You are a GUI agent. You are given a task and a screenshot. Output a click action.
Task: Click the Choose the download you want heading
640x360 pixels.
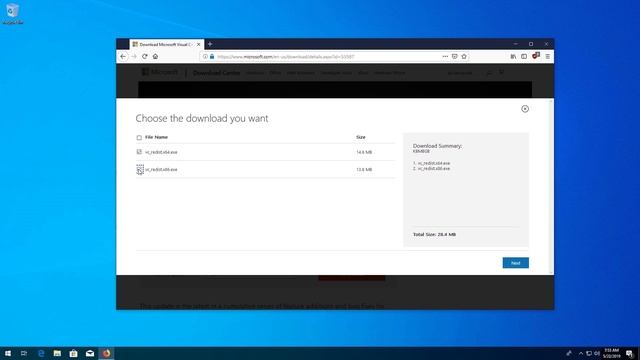click(202, 118)
